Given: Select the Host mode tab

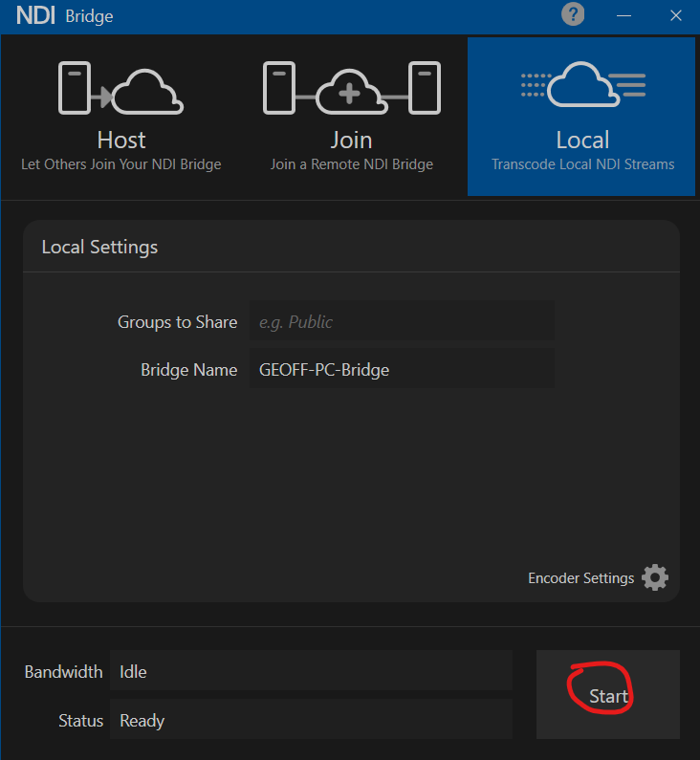Looking at the screenshot, I should click(x=120, y=117).
